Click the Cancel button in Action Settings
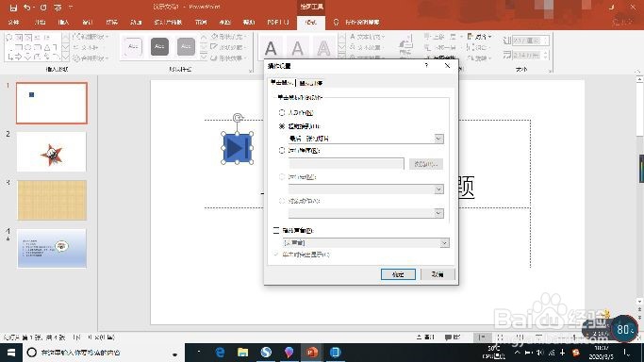Image resolution: width=644 pixels, height=362 pixels. point(438,274)
